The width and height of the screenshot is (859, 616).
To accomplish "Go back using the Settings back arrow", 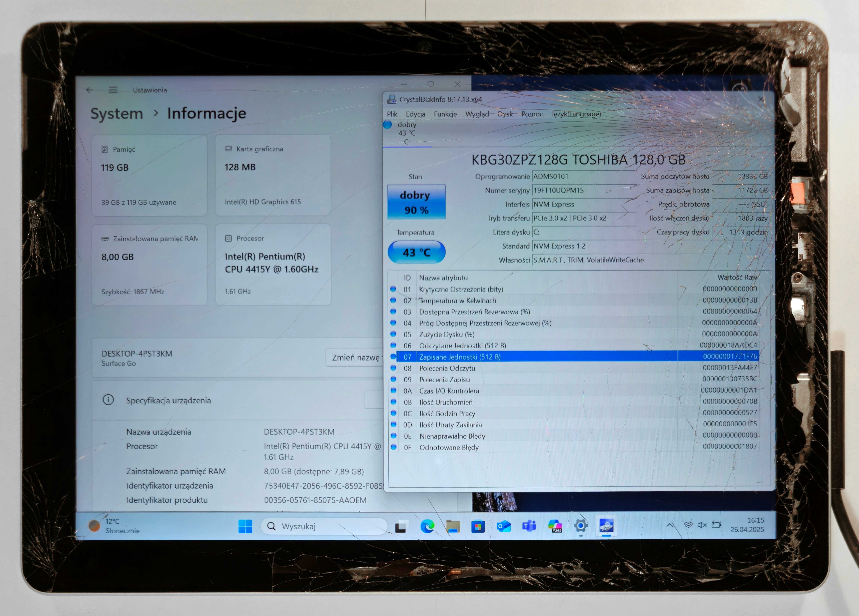I will [89, 90].
